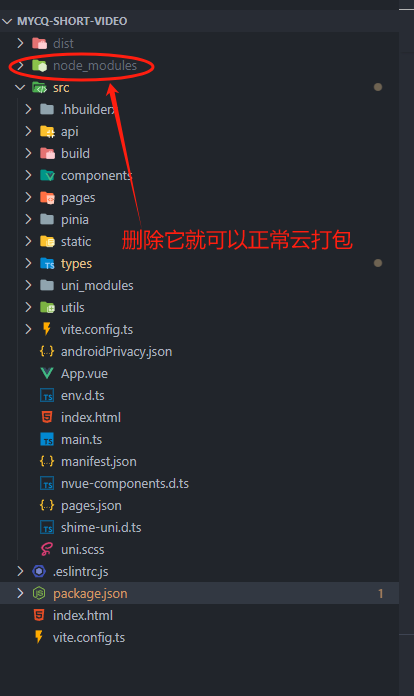Image resolution: width=414 pixels, height=696 pixels.
Task: Open nvue-components.d.ts file
Action: (x=125, y=483)
